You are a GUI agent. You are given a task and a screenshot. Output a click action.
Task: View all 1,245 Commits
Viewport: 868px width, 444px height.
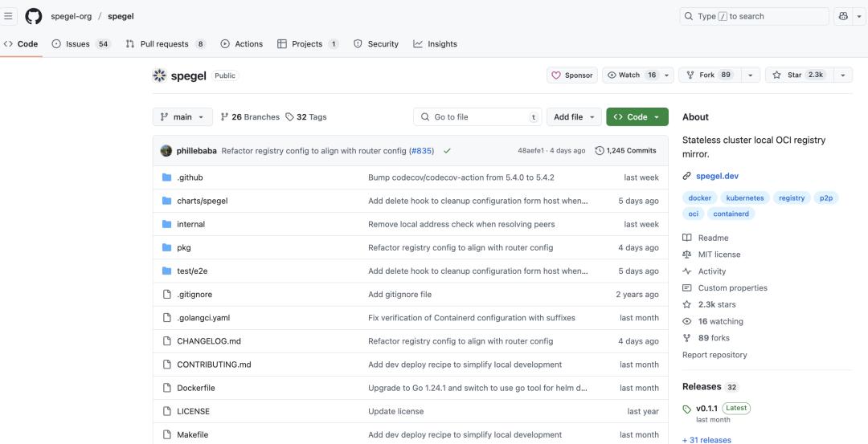[x=625, y=150]
